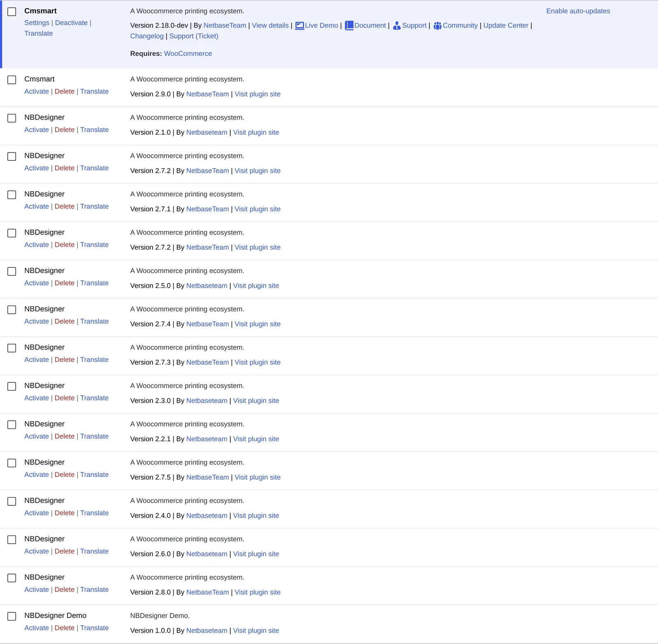Tick checkbox for NBDesigner version 2.1.0
Screen dimensions: 658x644
(12, 118)
